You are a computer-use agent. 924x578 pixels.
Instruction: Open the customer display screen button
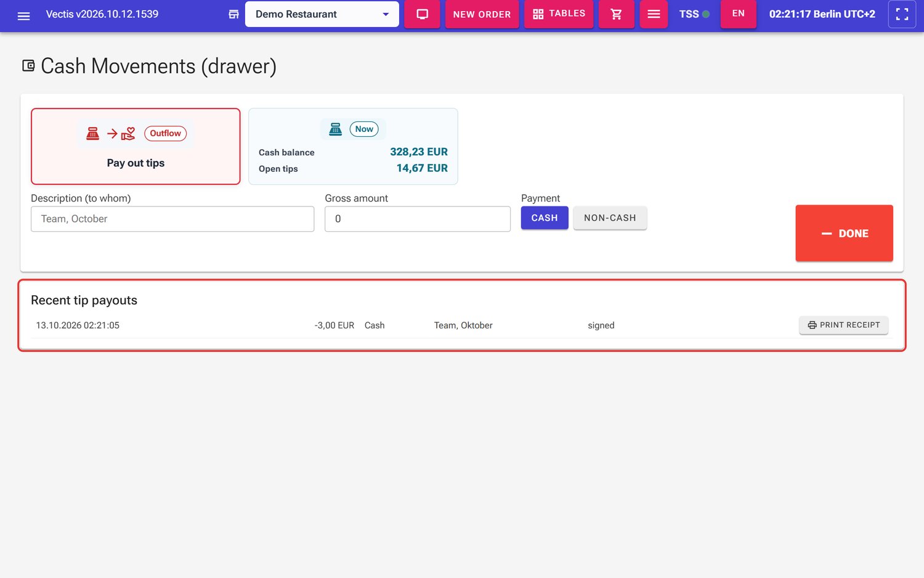[422, 14]
